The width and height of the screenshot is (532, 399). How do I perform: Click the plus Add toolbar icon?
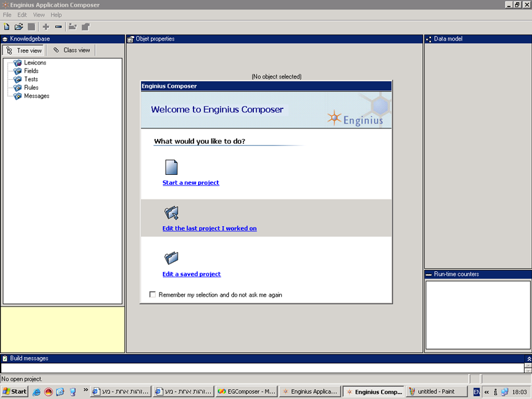pyautogui.click(x=46, y=27)
